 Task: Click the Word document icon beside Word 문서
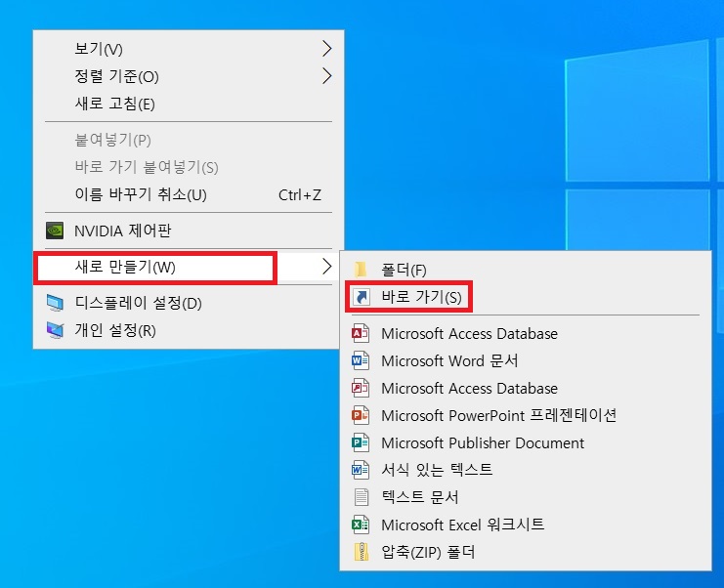pyautogui.click(x=361, y=360)
